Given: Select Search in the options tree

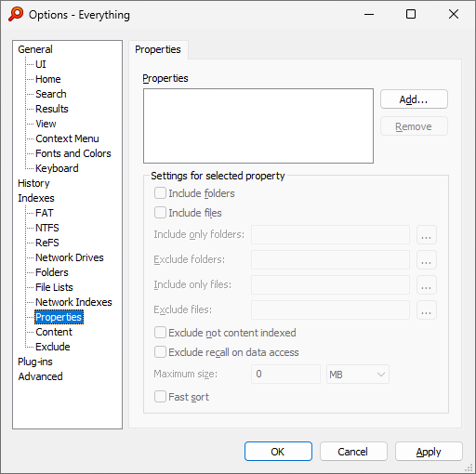Looking at the screenshot, I should pos(51,94).
